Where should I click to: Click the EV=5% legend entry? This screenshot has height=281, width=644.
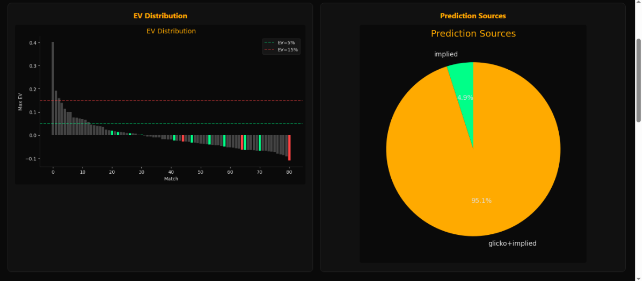tap(286, 42)
